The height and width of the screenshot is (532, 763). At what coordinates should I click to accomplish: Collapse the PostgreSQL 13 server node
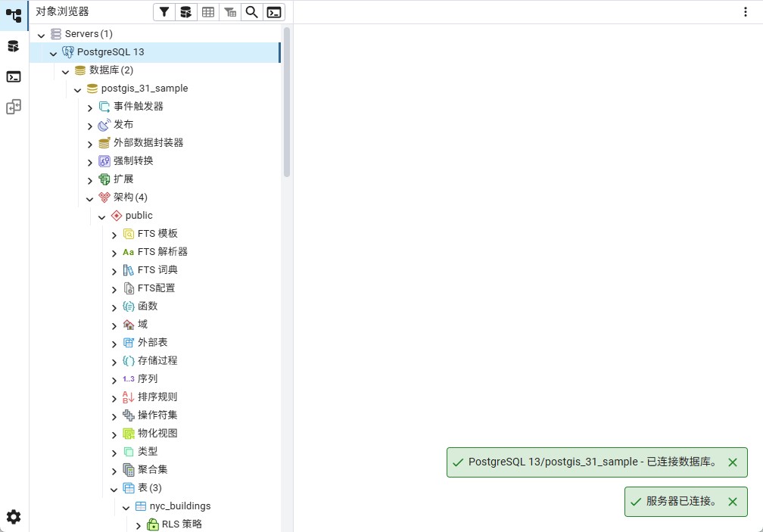pyautogui.click(x=54, y=53)
